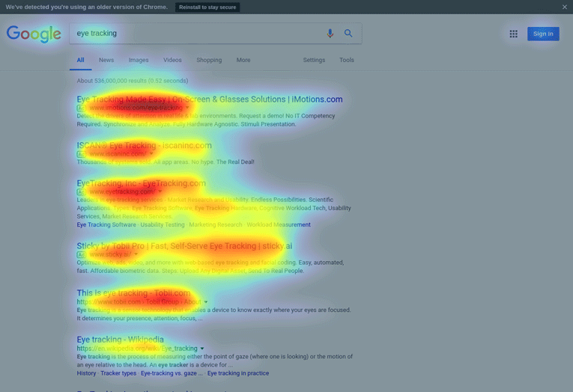Open Eye tracking - Wikipedia result
Image resolution: width=573 pixels, height=392 pixels.
[121, 340]
